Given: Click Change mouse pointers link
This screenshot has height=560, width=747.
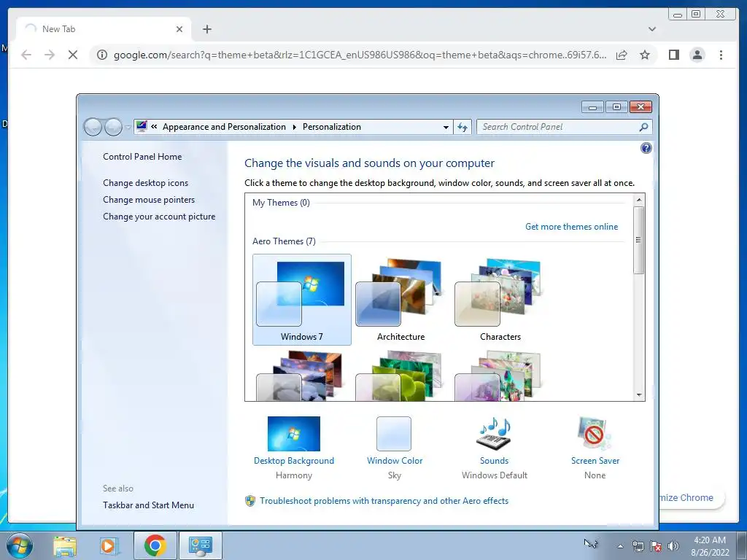Looking at the screenshot, I should click(149, 200).
